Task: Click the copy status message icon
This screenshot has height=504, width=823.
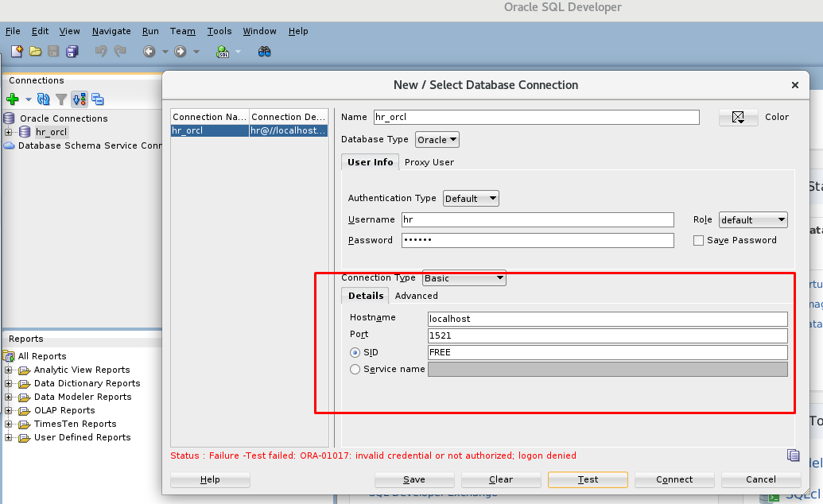Action: (x=793, y=456)
